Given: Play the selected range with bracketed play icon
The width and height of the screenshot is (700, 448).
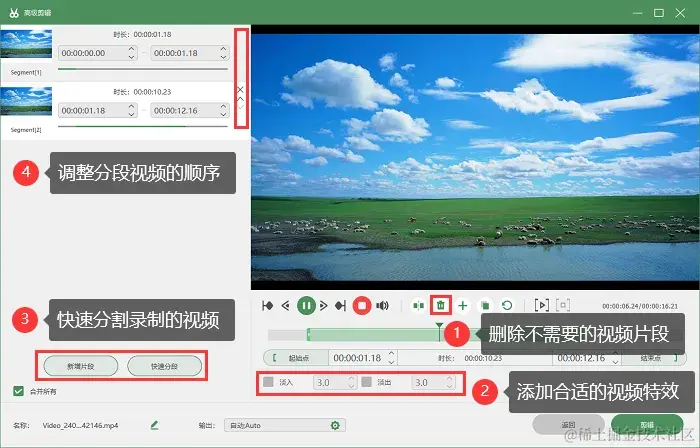Looking at the screenshot, I should 542,305.
